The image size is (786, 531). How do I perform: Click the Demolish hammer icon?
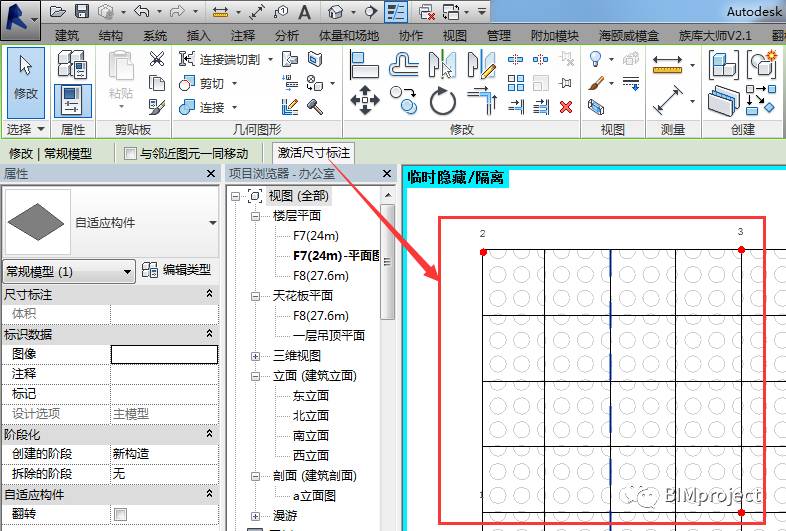tap(315, 106)
